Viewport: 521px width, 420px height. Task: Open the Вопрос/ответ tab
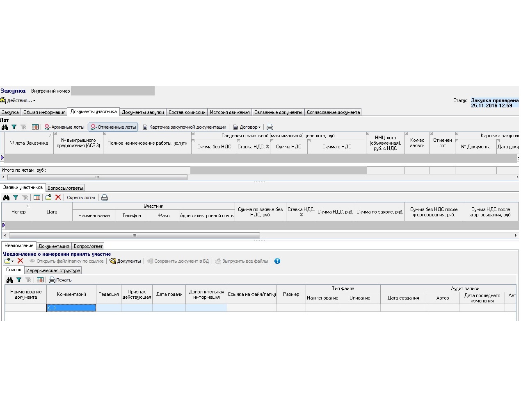(88, 246)
